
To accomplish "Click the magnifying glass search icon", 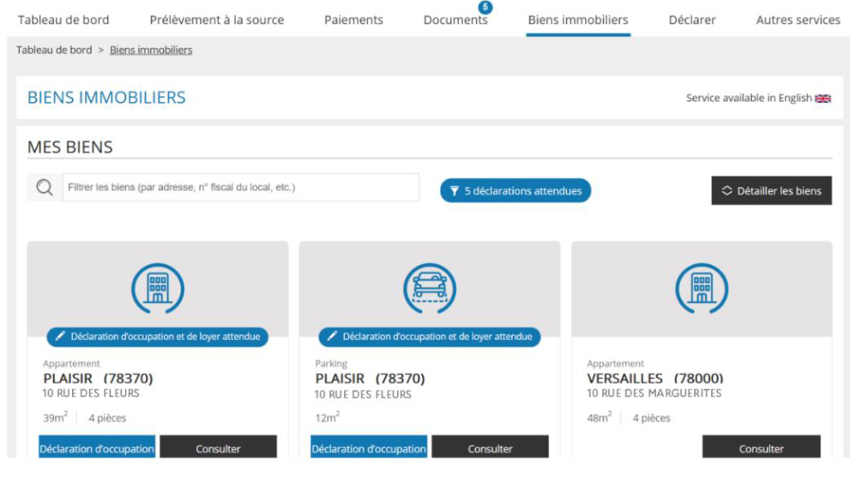I will pyautogui.click(x=45, y=188).
